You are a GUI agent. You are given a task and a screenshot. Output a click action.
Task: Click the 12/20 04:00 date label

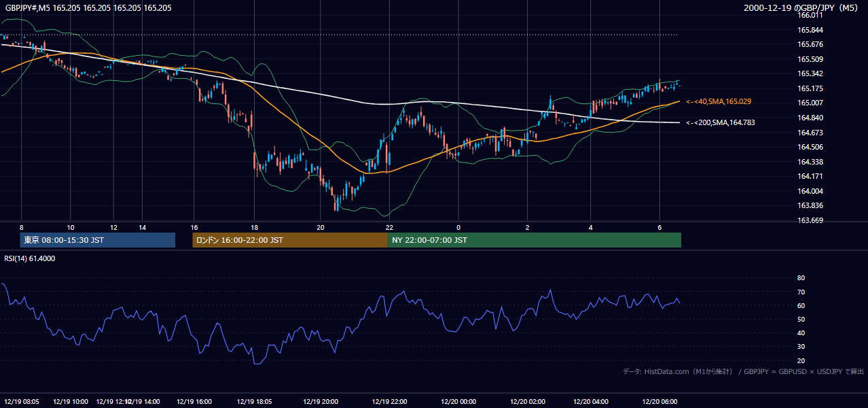point(591,402)
